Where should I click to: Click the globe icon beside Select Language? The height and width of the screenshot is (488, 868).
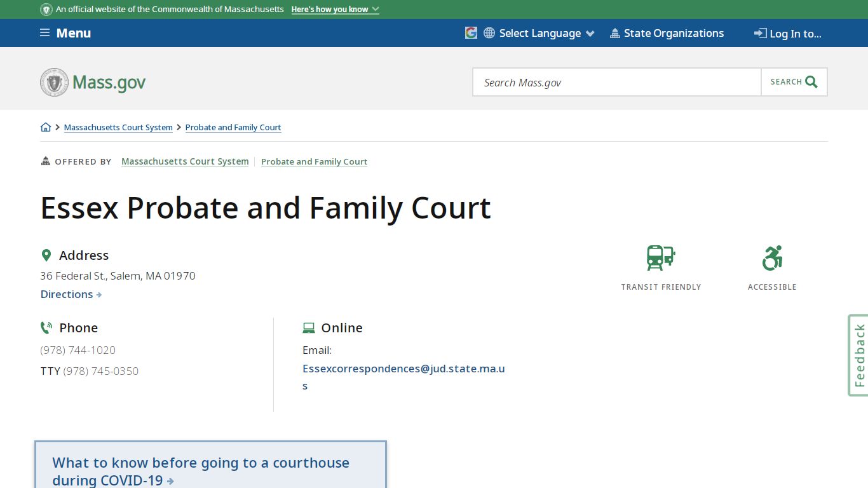pyautogui.click(x=489, y=33)
